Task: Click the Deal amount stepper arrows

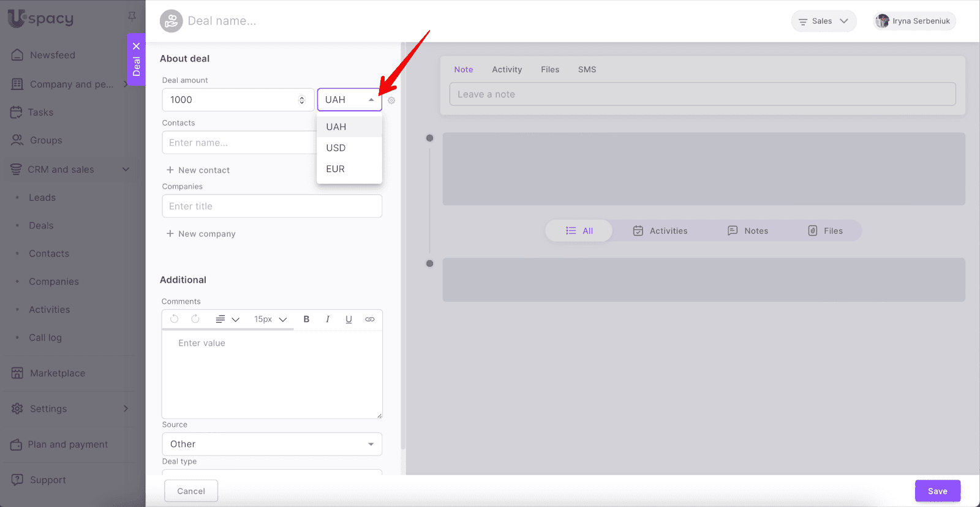Action: click(x=301, y=100)
